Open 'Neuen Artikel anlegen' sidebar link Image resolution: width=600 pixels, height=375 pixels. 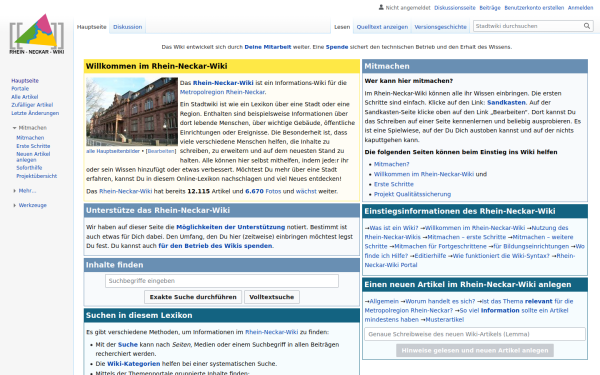tap(33, 157)
